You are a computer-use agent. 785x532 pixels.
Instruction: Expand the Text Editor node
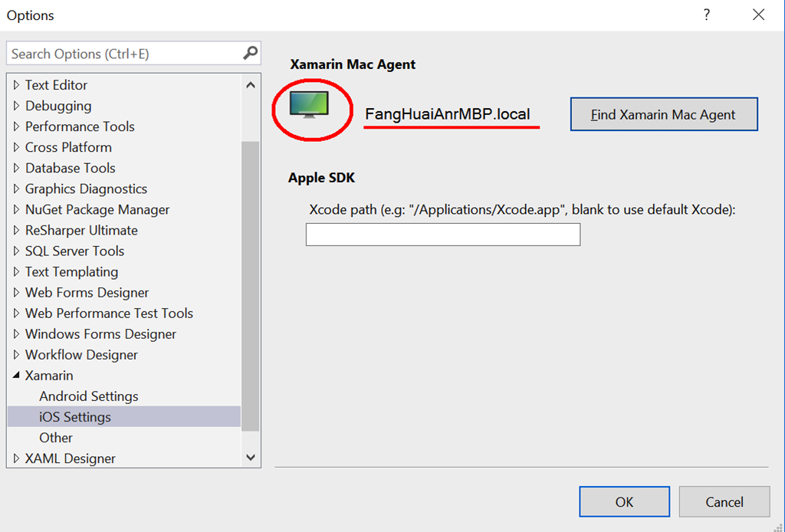16,85
